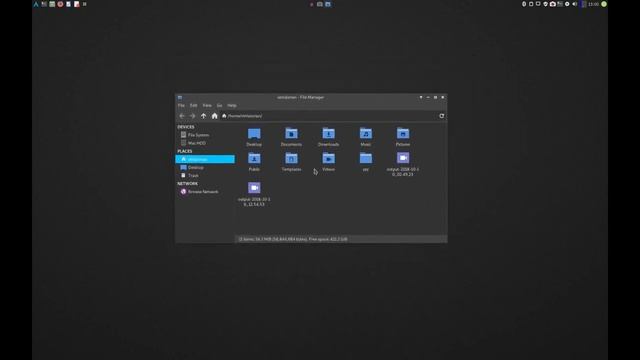Image resolution: width=640 pixels, height=360 pixels.
Task: Open the View menu
Action: click(x=207, y=105)
